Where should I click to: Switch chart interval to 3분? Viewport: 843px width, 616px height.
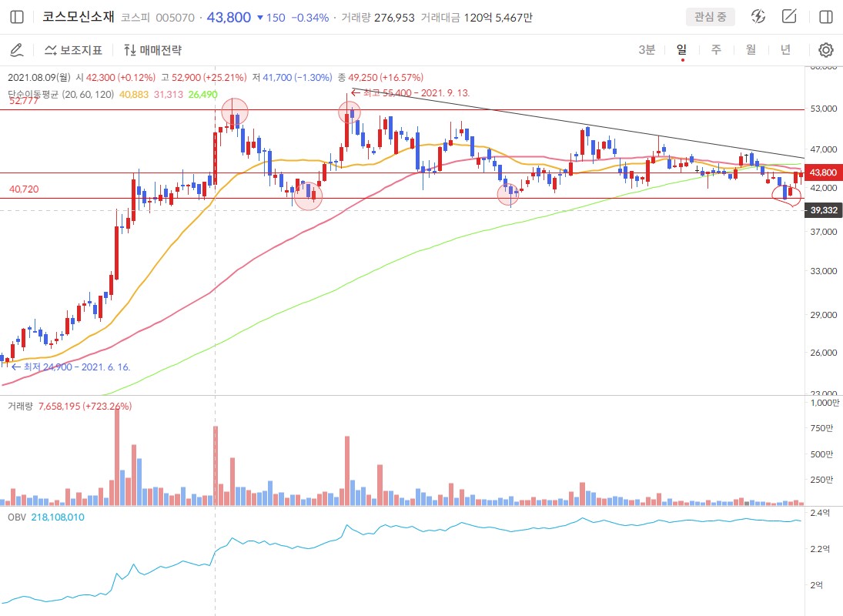click(647, 50)
